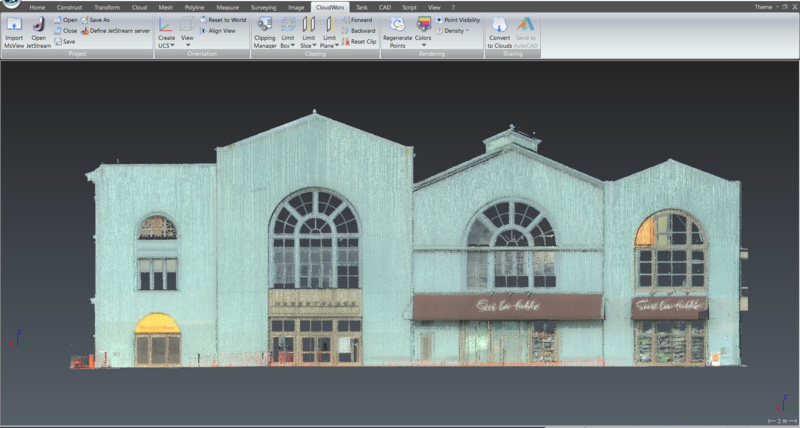Click the Regenerate Points icon
The width and height of the screenshot is (800, 428).
(x=397, y=23)
